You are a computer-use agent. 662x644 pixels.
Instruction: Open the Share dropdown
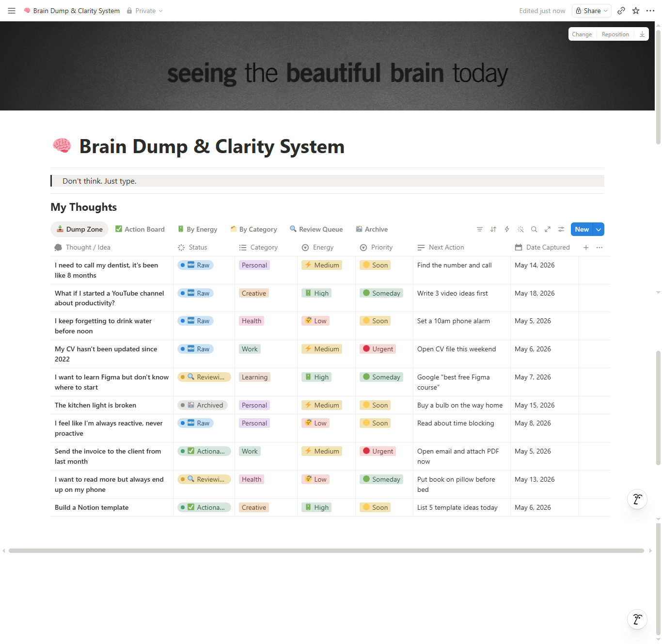coord(592,11)
